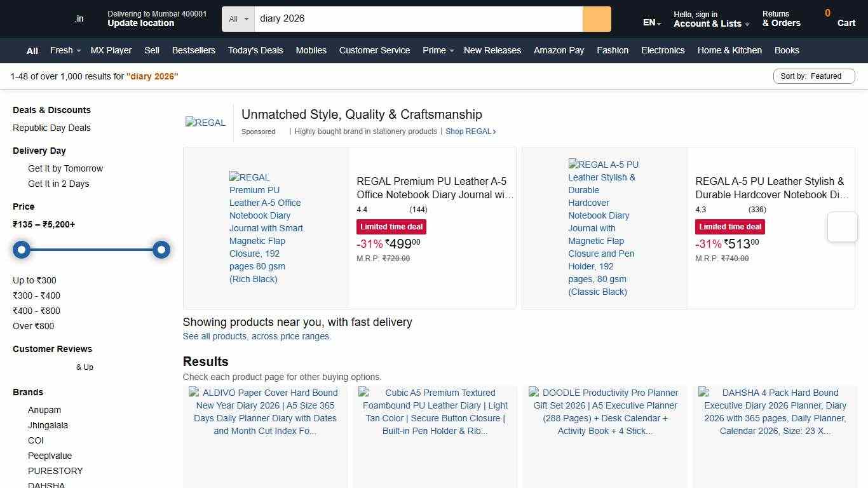Image resolution: width=868 pixels, height=488 pixels.
Task: Open the Sort by Featured dropdown
Action: (813, 76)
